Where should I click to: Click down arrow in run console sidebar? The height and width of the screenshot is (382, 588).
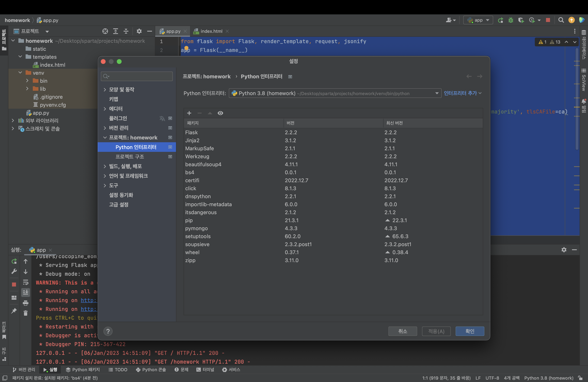click(x=26, y=272)
